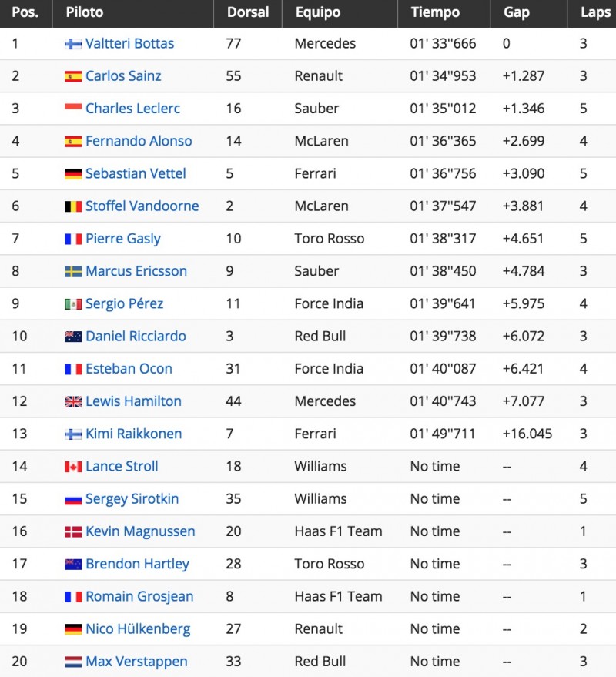The image size is (616, 677).
Task: Click the British flag beside Lewis Hamilton
Action: tap(73, 401)
